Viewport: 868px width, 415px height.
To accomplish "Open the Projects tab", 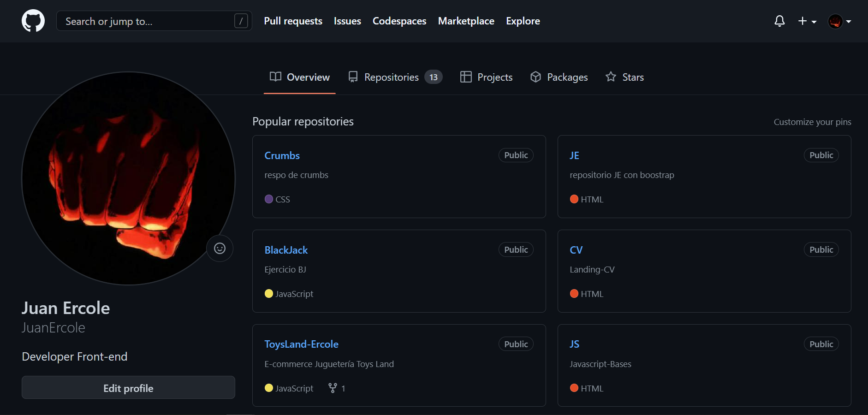I will pyautogui.click(x=486, y=77).
